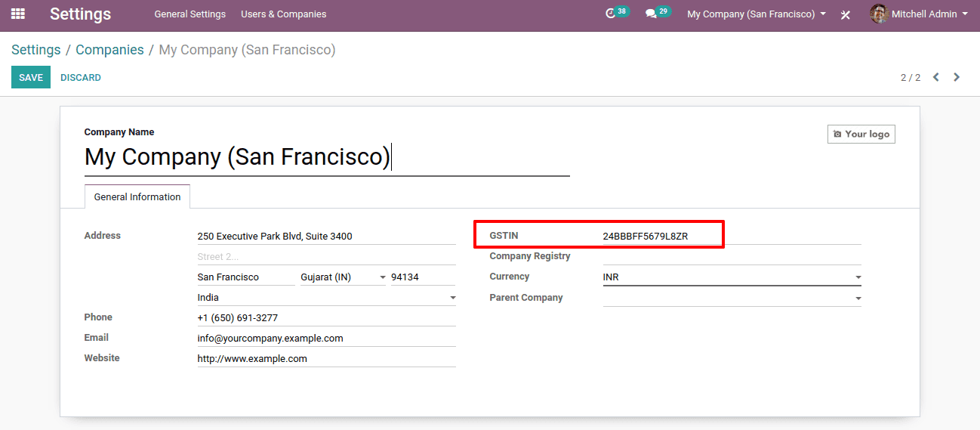This screenshot has height=430, width=980.
Task: Upload image via Your logo button
Action: tap(861, 134)
